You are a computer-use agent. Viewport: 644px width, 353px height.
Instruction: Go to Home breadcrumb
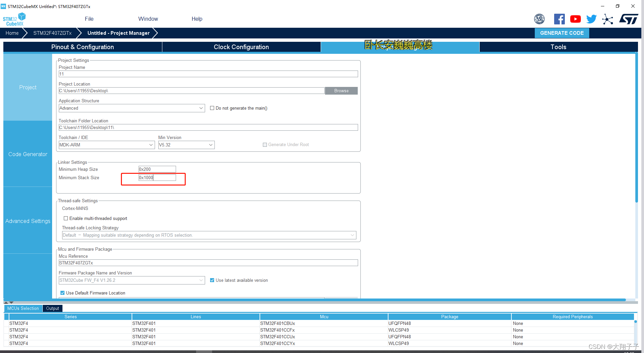tap(12, 33)
